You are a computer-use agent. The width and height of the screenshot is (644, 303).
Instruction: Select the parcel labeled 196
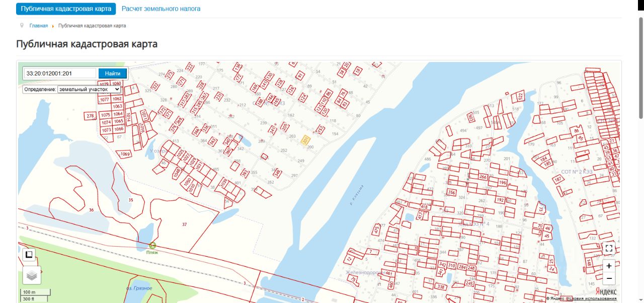coord(502,183)
